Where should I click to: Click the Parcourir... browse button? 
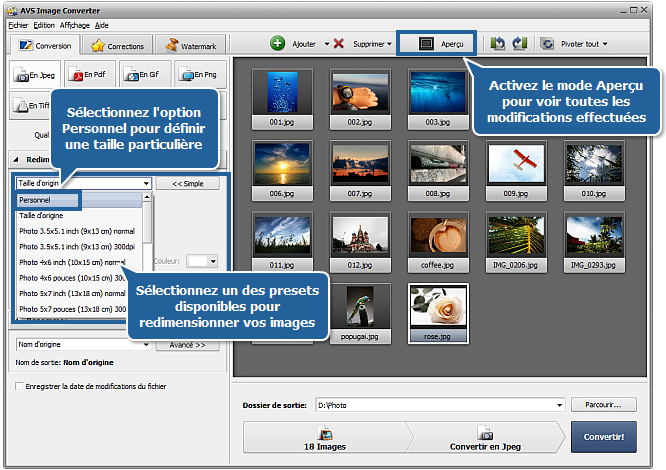(x=604, y=405)
